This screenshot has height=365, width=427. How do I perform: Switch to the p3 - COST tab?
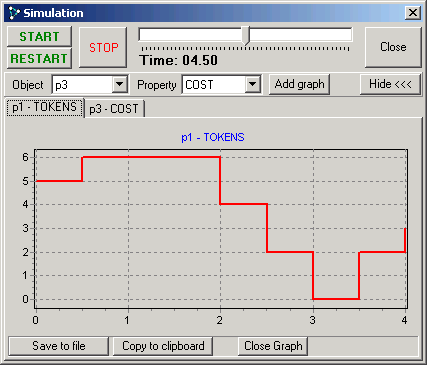[x=114, y=109]
